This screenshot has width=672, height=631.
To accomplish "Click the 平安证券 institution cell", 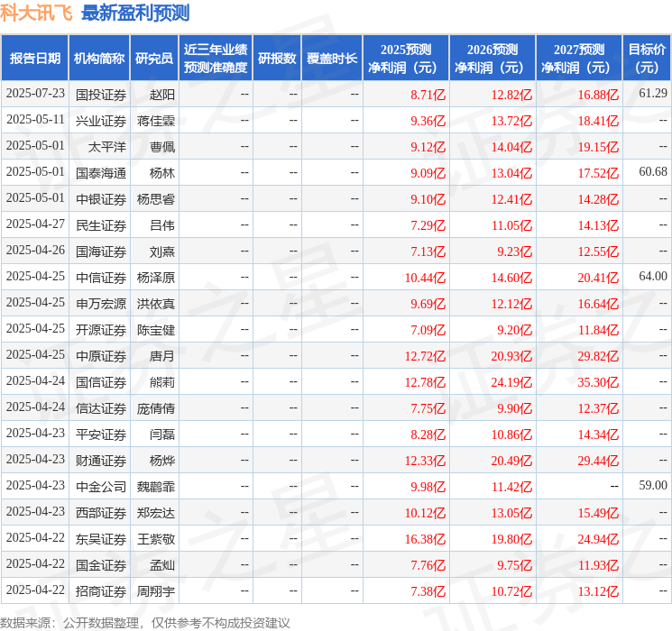I will 101,434.
